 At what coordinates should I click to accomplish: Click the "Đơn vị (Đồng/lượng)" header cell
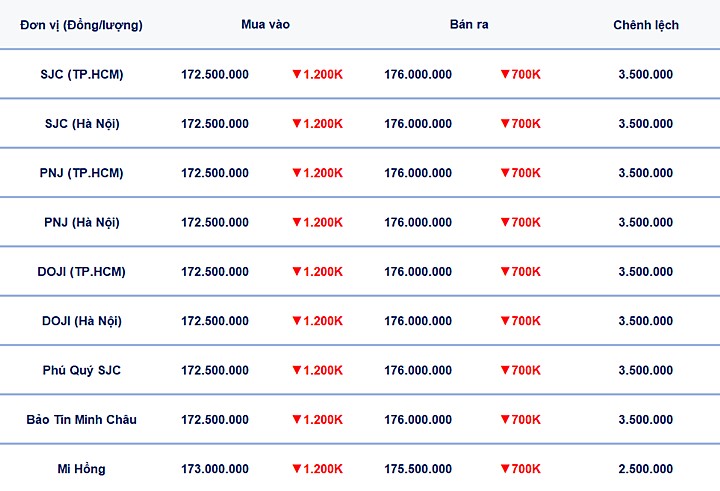[81, 24]
